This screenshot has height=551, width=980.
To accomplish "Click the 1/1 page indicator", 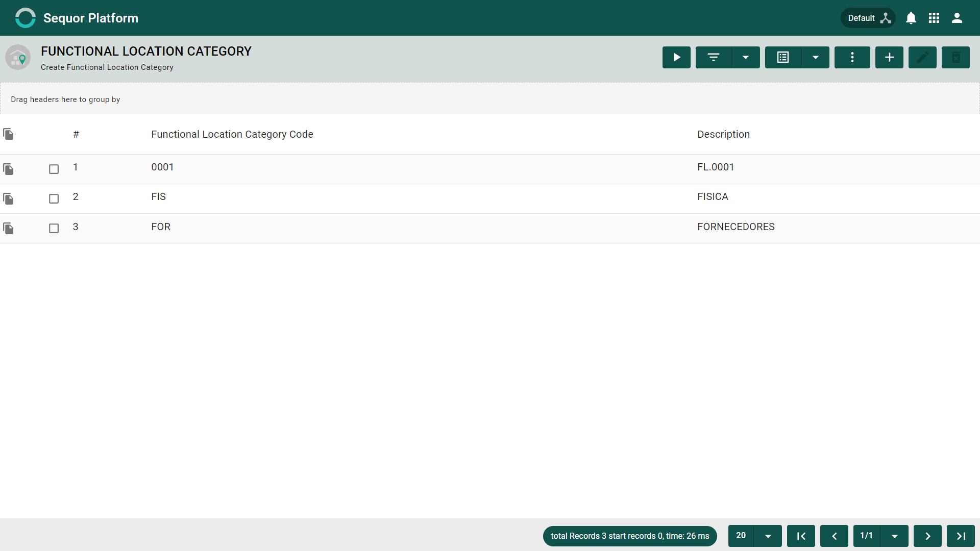I will (867, 536).
